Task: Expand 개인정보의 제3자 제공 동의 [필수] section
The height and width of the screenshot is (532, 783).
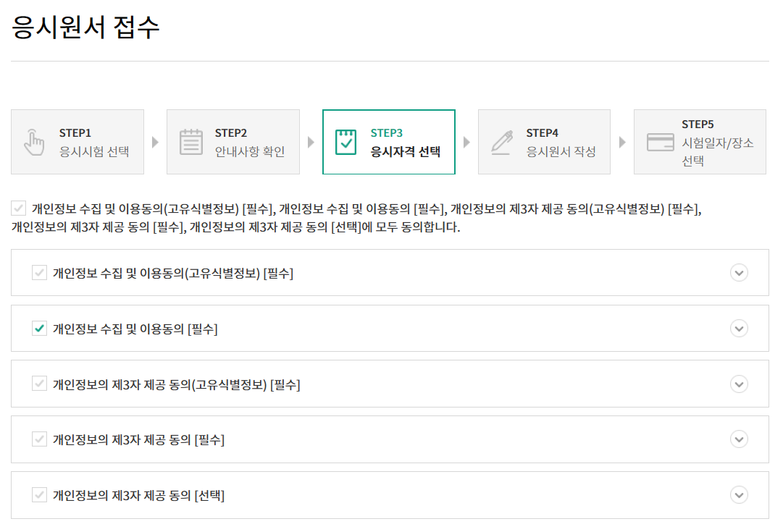Action: pyautogui.click(x=739, y=439)
